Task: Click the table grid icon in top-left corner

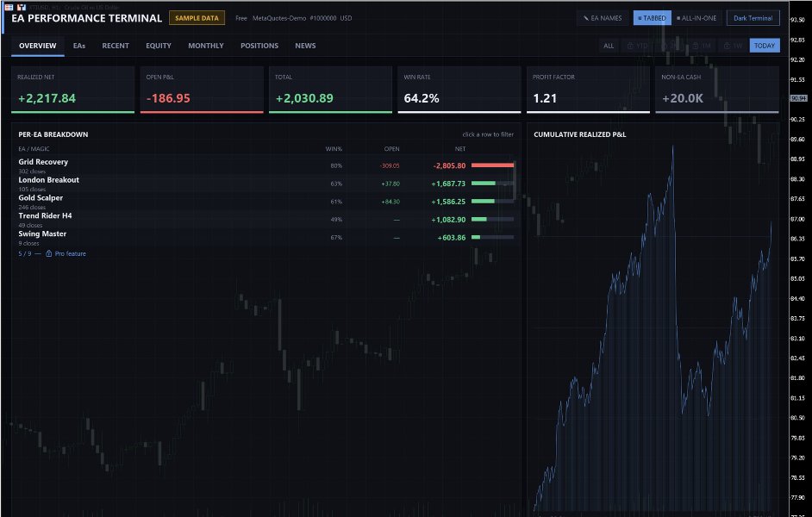Action: pos(9,7)
